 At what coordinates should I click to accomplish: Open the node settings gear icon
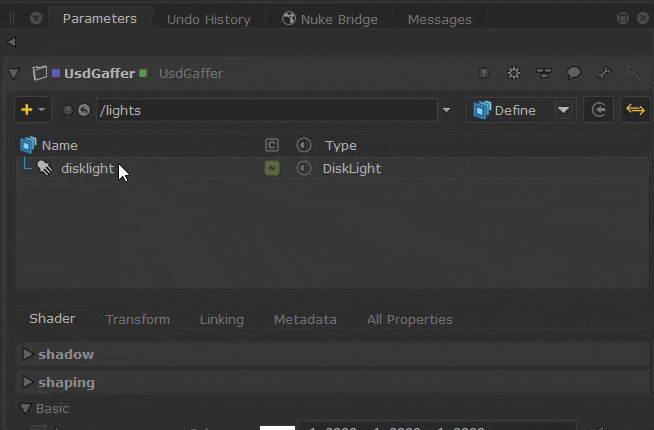514,74
